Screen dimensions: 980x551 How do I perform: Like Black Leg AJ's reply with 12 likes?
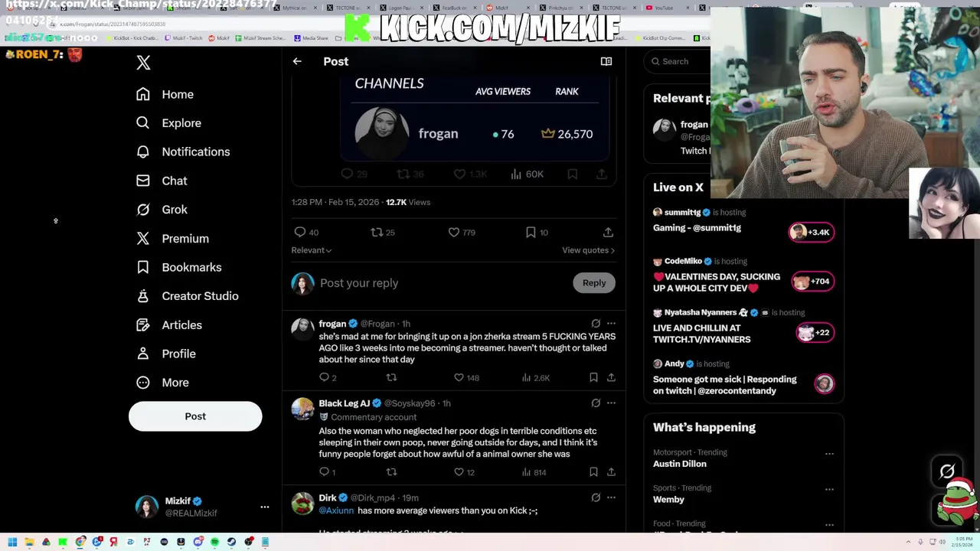tap(459, 472)
